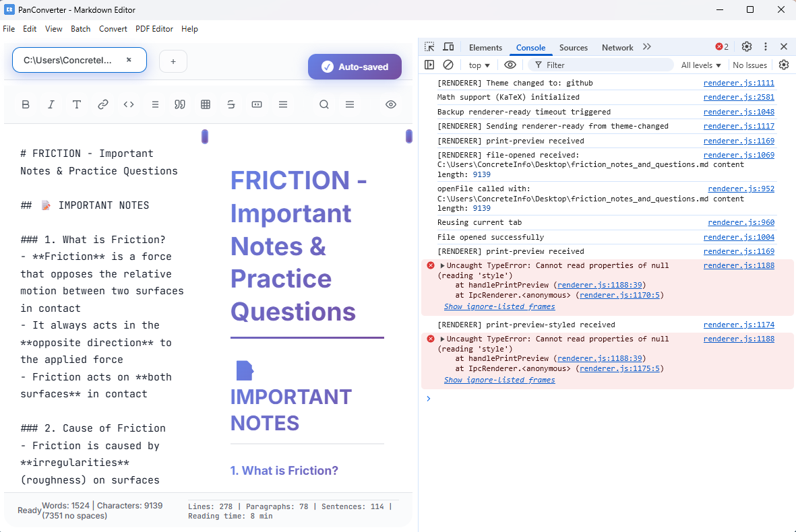Screen dimensions: 796x532
Task: Open the All levels log dropdown
Action: coord(701,65)
